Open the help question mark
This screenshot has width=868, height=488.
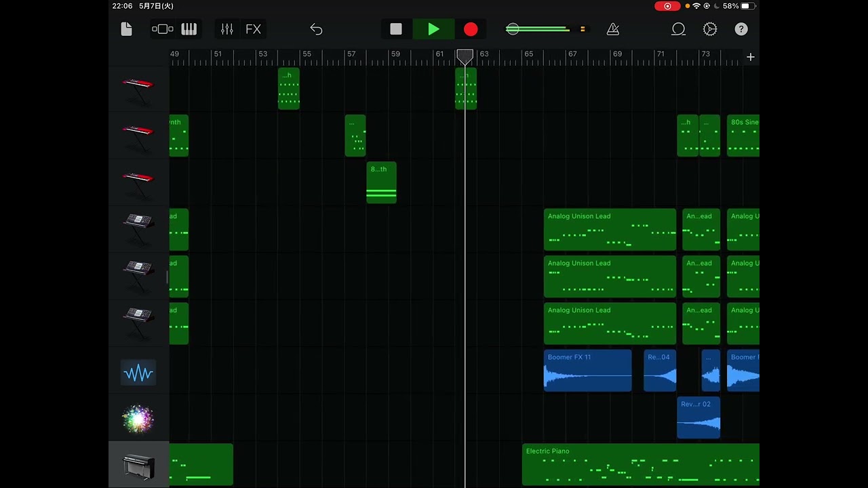(x=741, y=29)
